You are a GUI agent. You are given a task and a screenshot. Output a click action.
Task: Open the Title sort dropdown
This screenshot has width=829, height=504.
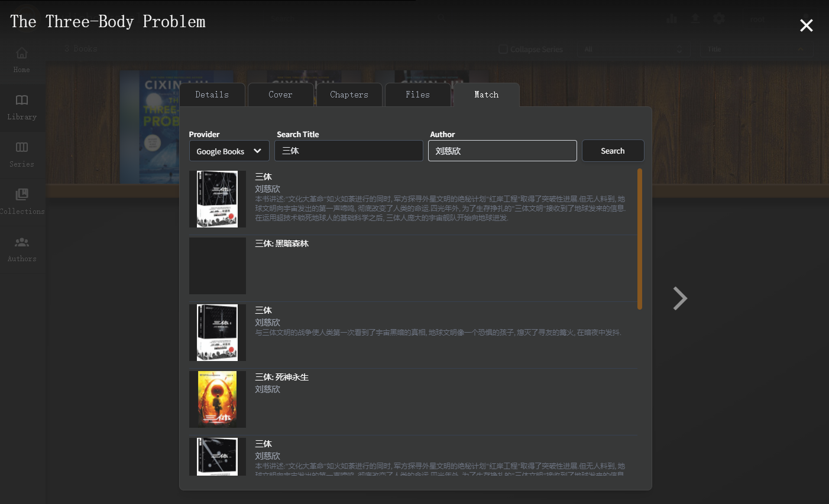[x=756, y=49]
